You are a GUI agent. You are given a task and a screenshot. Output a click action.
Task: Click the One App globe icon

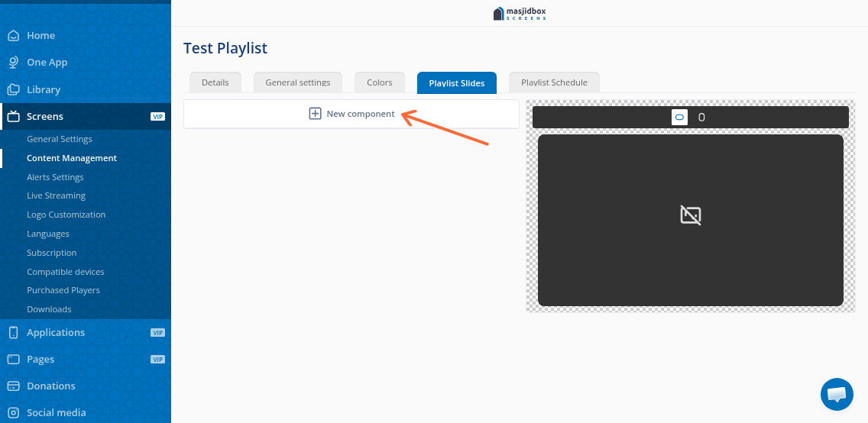coord(13,63)
